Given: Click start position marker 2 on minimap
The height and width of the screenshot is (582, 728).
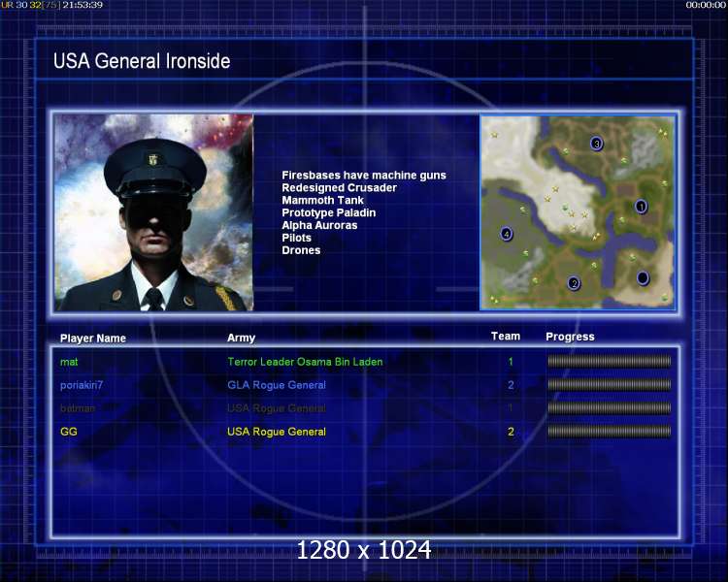Looking at the screenshot, I should [574, 282].
